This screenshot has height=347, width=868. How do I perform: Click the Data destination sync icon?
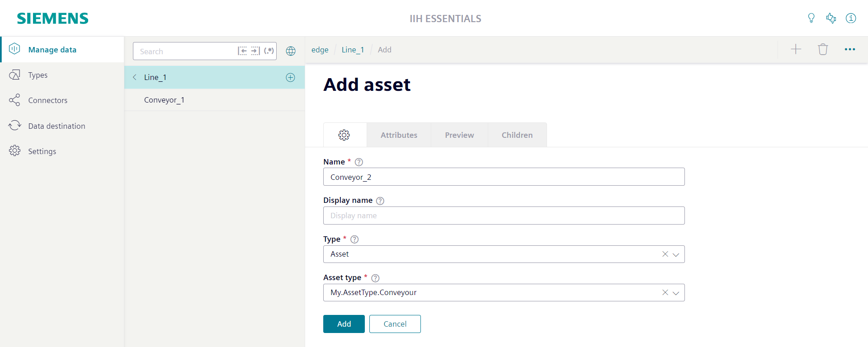(x=14, y=125)
